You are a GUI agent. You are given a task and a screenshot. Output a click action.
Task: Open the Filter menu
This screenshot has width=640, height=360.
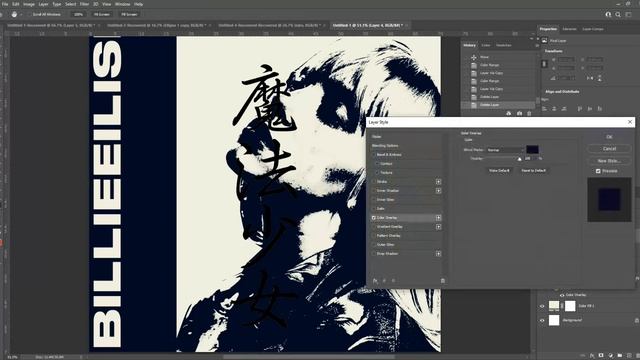[x=84, y=4]
